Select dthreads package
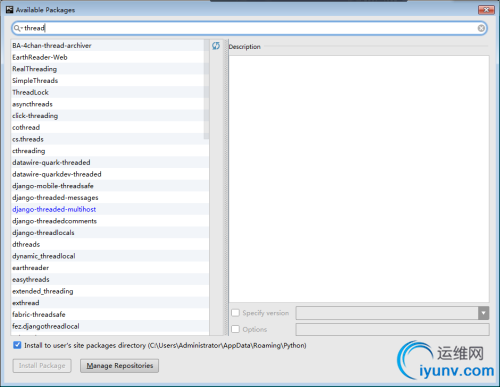This screenshot has width=500, height=387. (x=110, y=244)
